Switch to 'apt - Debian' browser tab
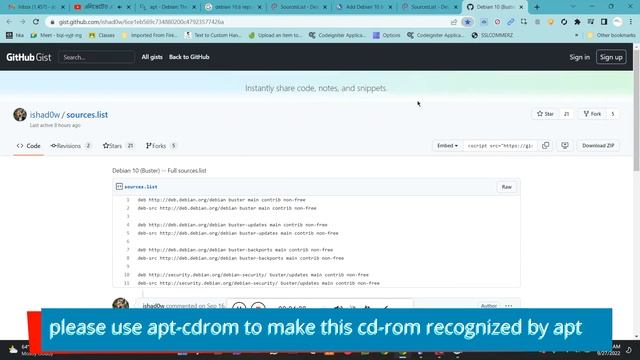Screen dimensions: 640x360 pyautogui.click(x=167, y=7)
